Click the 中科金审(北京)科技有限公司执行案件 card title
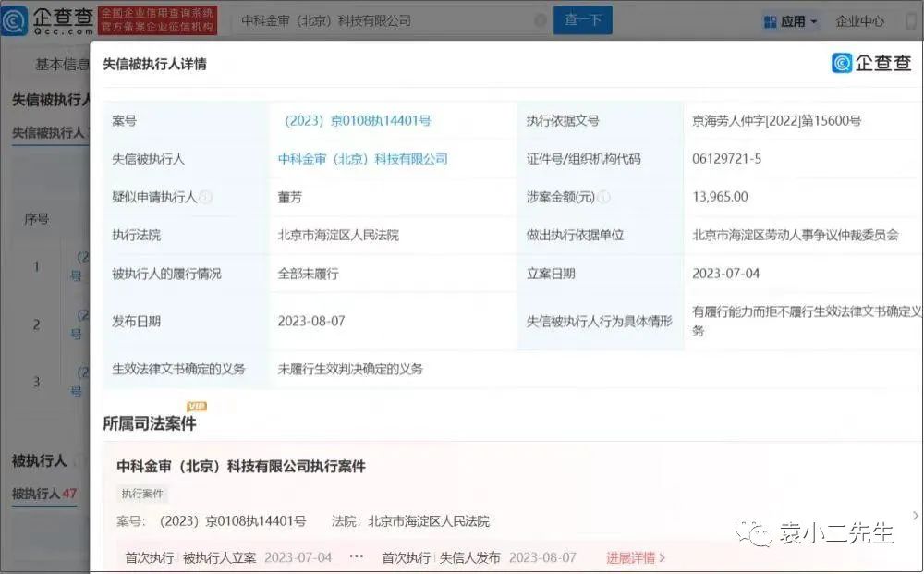The image size is (924, 574). point(241,466)
